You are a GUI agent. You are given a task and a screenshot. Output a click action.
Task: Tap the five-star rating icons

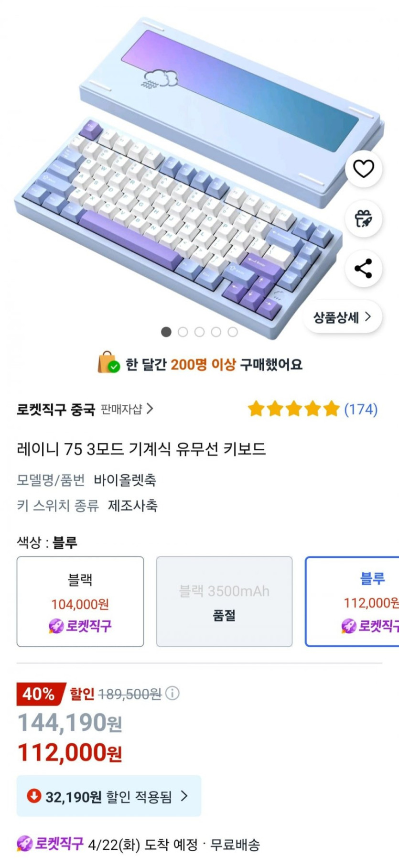click(x=293, y=409)
